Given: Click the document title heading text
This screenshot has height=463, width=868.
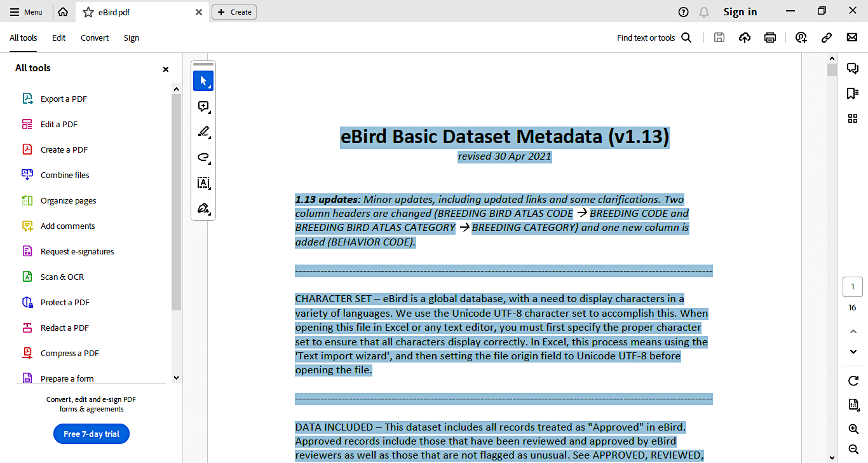Looking at the screenshot, I should tap(505, 137).
